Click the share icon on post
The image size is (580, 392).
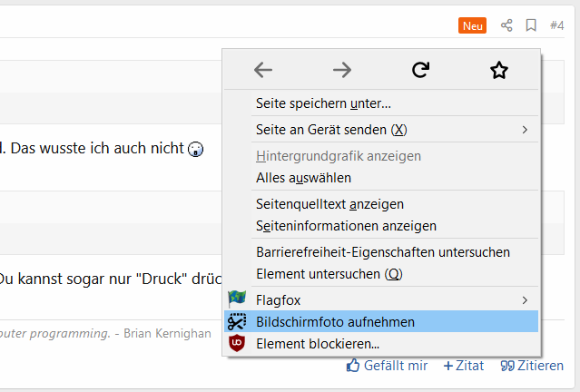tap(507, 25)
